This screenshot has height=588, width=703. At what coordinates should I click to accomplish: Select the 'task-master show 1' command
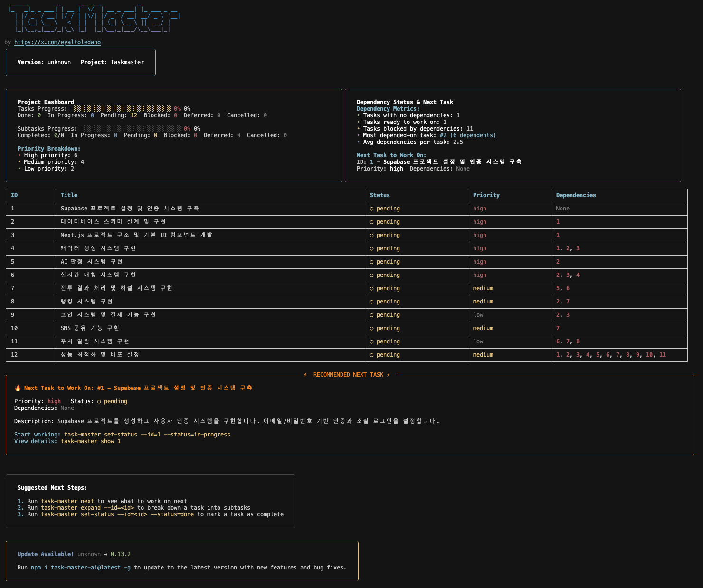(91, 441)
